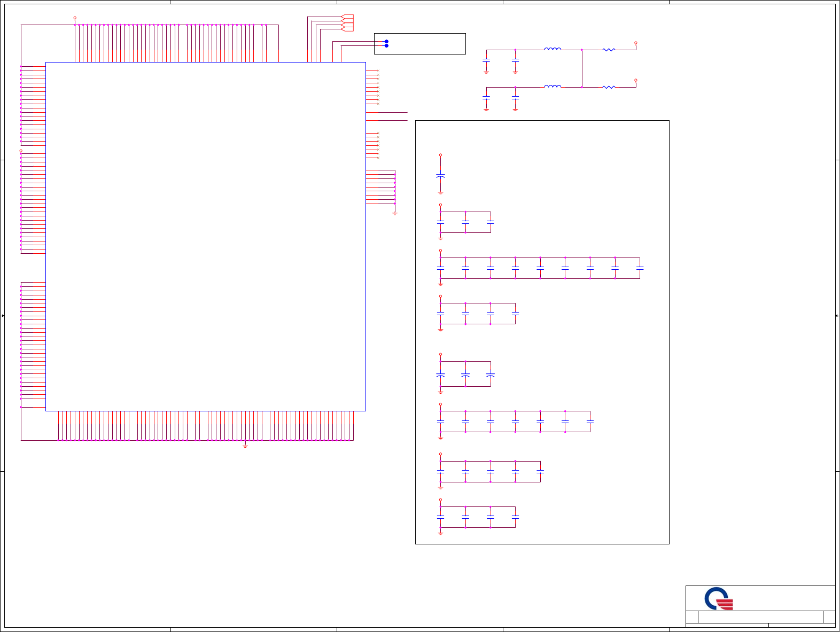Click the lower power terminal circle of the filter
840x632 pixels.
point(635,80)
